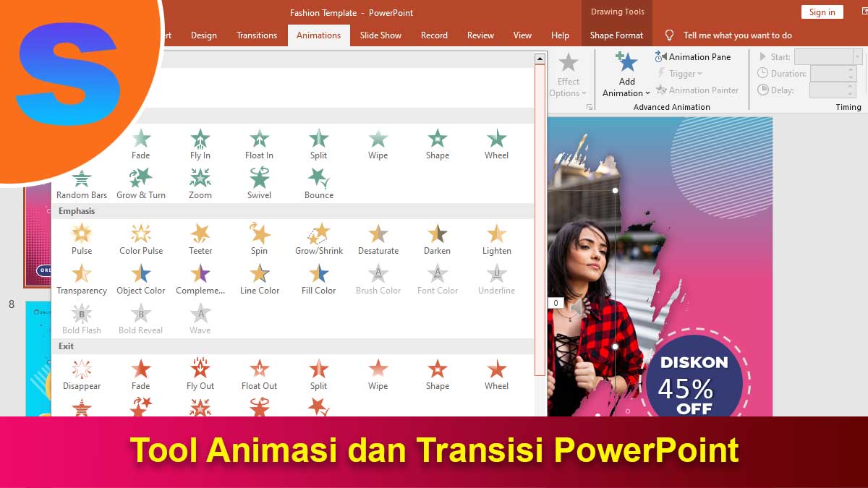Apply the Fade entrance animation
The width and height of the screenshot is (868, 488).
(x=141, y=144)
